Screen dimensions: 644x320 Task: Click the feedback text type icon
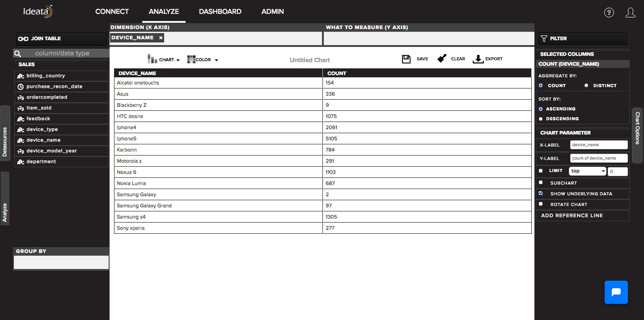[x=21, y=119]
